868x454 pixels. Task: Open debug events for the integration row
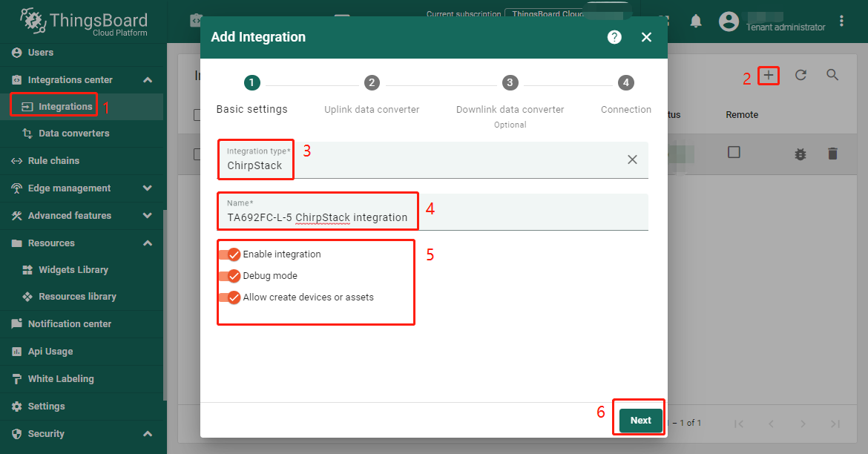[x=800, y=154]
